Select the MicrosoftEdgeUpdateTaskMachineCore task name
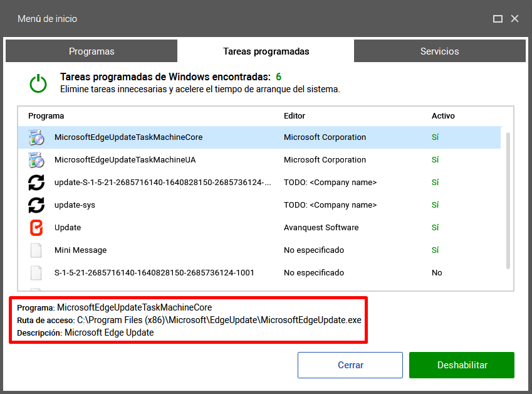 point(128,137)
